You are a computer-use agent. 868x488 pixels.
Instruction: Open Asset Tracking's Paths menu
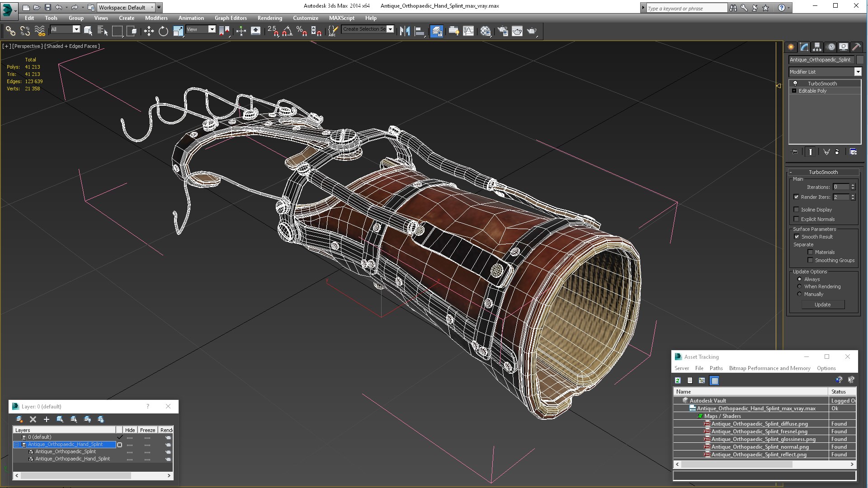click(716, 368)
